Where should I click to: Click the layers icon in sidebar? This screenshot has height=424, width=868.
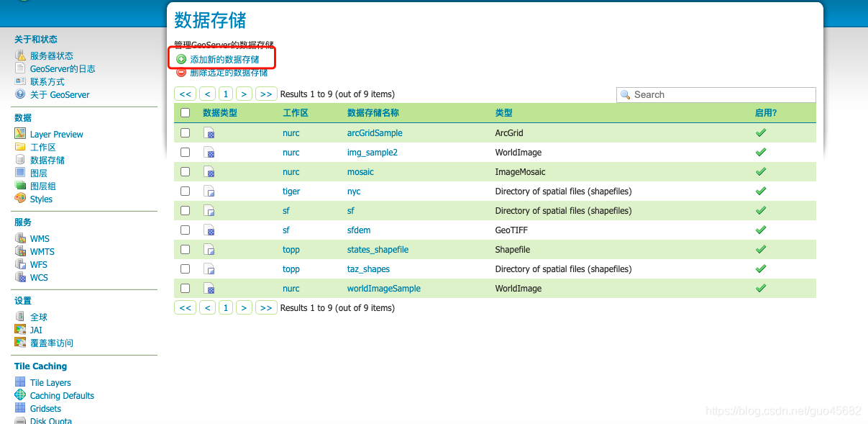pyautogui.click(x=20, y=173)
